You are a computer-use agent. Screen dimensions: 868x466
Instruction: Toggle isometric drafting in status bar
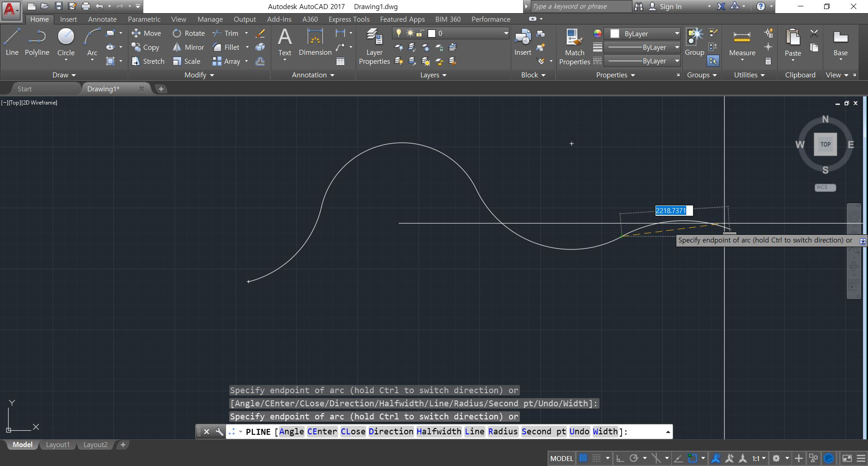(656, 458)
